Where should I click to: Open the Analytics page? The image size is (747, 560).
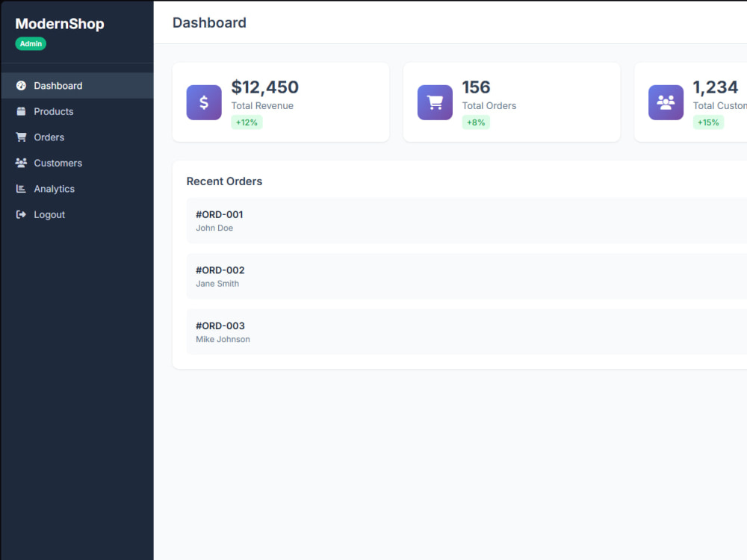point(77,189)
